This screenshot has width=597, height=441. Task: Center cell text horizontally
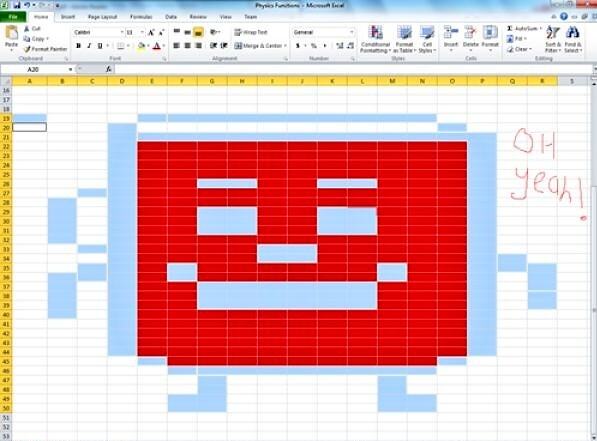[x=187, y=46]
